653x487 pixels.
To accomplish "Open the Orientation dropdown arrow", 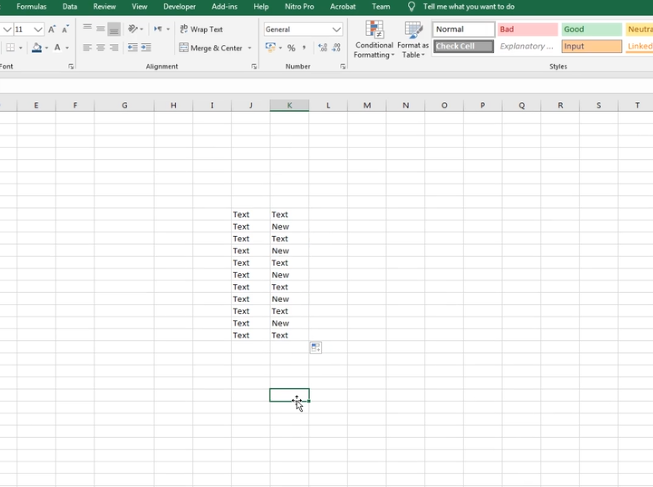I will 142,29.
